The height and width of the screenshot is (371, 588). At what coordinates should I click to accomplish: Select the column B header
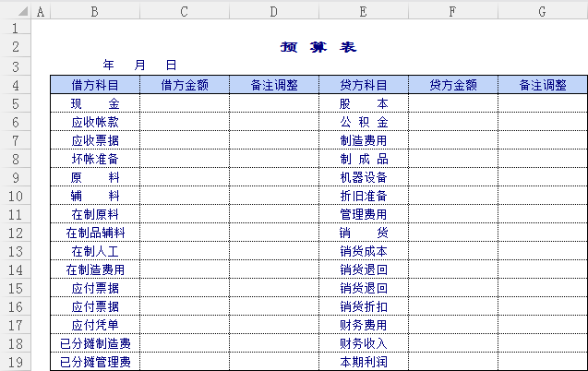[94, 11]
